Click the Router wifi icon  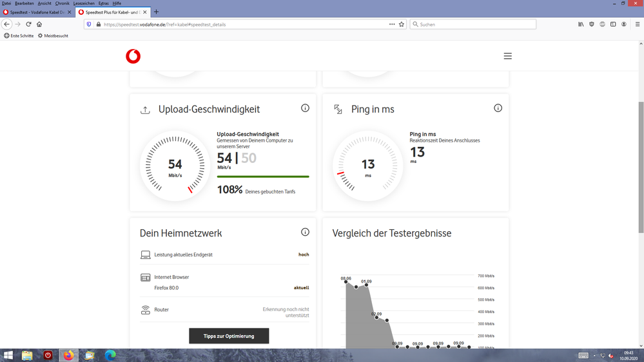tap(146, 310)
